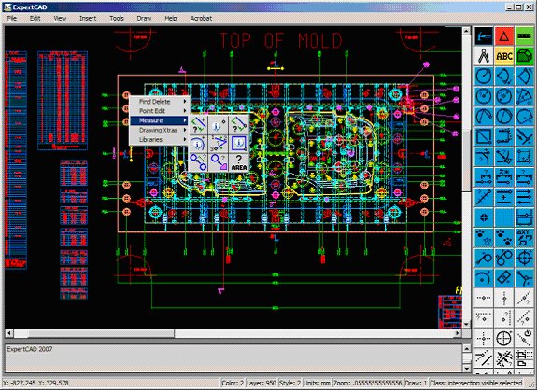Click the question mark AREA measure icon
537x392 pixels.
[x=239, y=162]
